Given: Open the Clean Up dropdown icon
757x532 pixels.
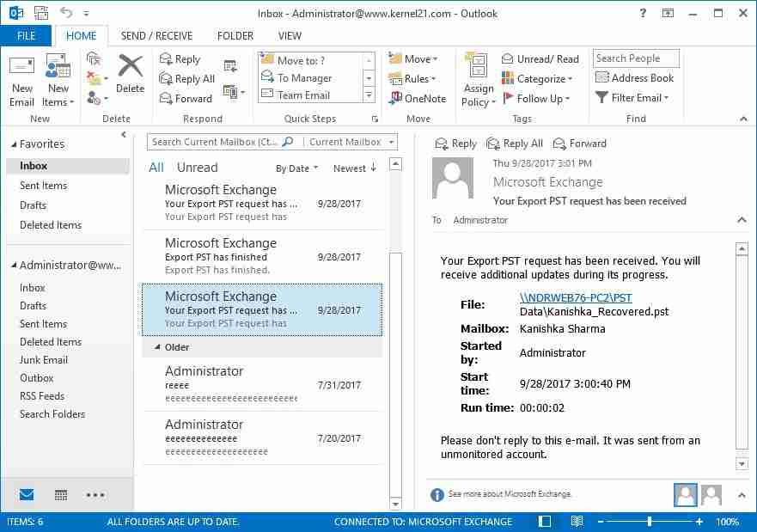Looking at the screenshot, I should (x=96, y=78).
